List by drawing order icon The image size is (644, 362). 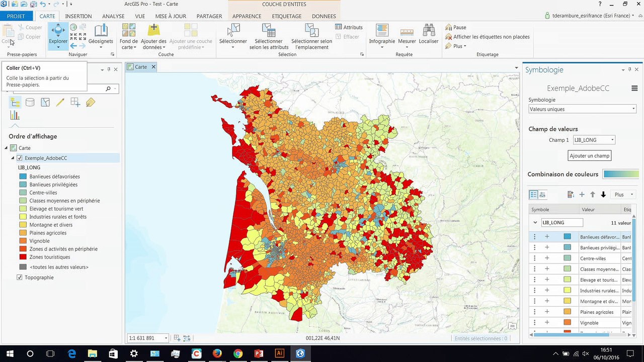pyautogui.click(x=15, y=102)
